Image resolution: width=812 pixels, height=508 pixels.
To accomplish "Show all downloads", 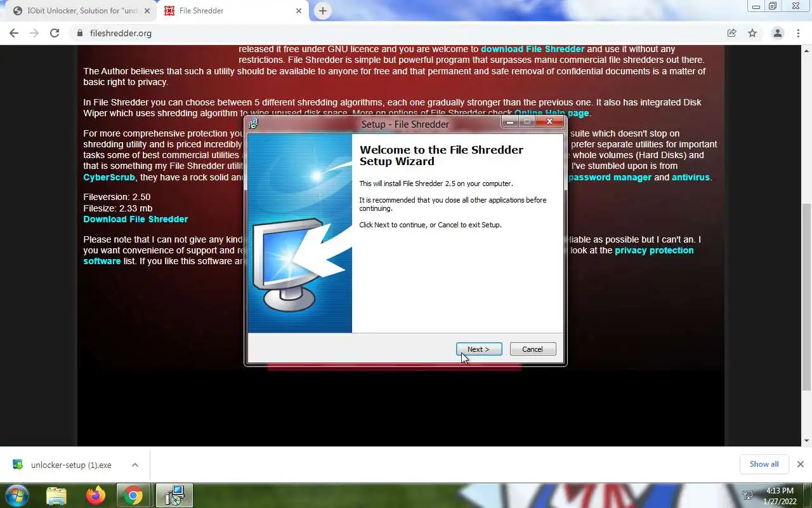I will 764,464.
